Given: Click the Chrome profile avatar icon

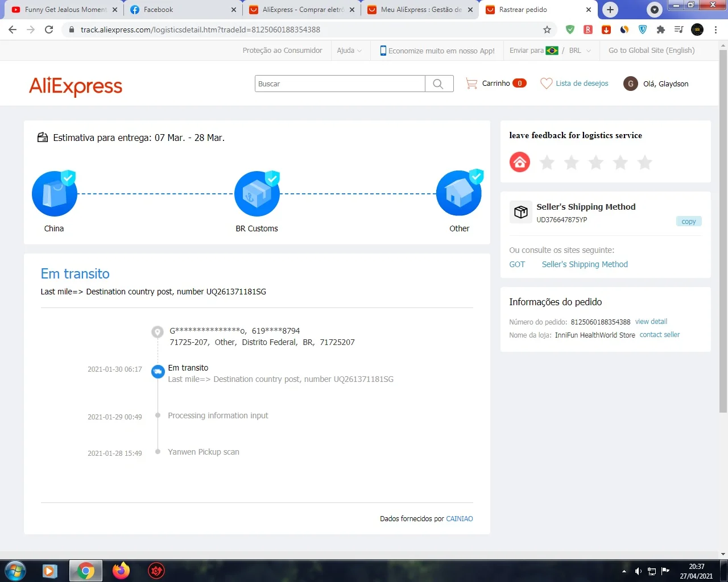Looking at the screenshot, I should pyautogui.click(x=697, y=30).
